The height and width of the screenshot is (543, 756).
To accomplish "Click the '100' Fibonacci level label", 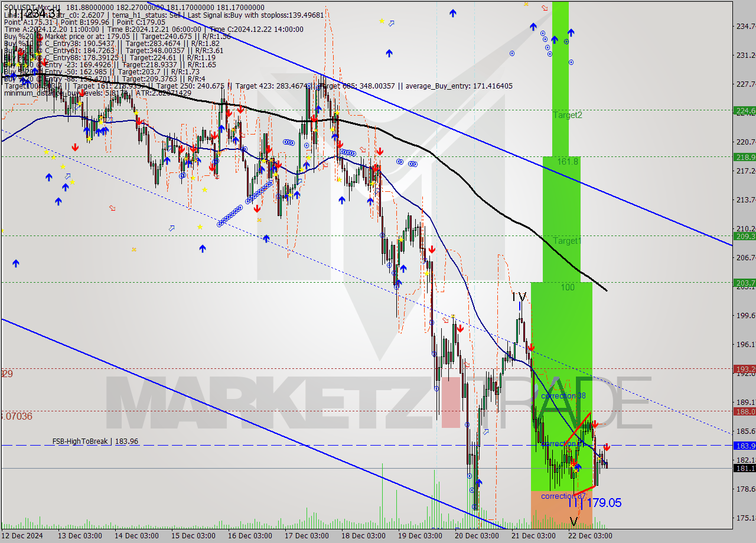I will click(568, 287).
